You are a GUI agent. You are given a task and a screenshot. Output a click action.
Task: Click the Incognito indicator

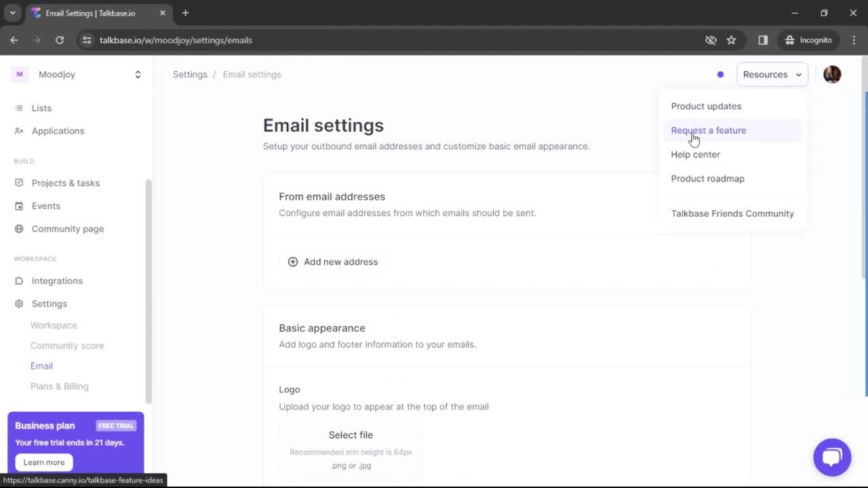click(808, 40)
